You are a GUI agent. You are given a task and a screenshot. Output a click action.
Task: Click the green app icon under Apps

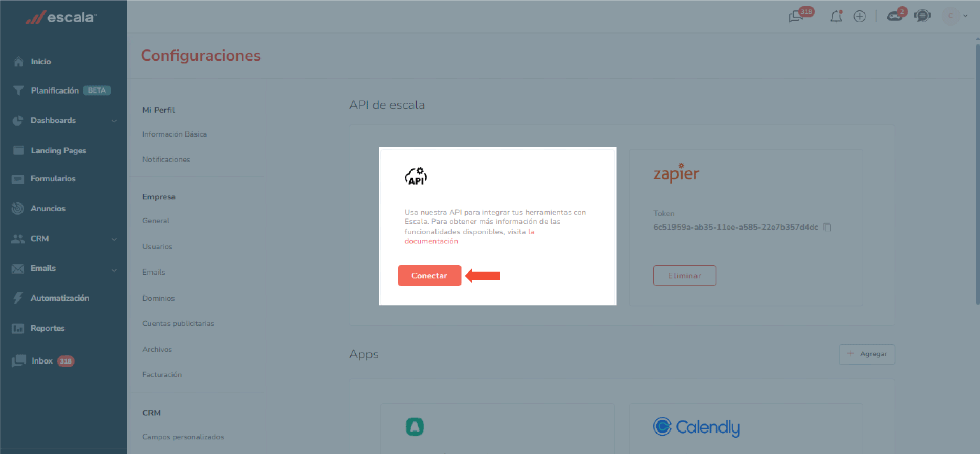415,426
